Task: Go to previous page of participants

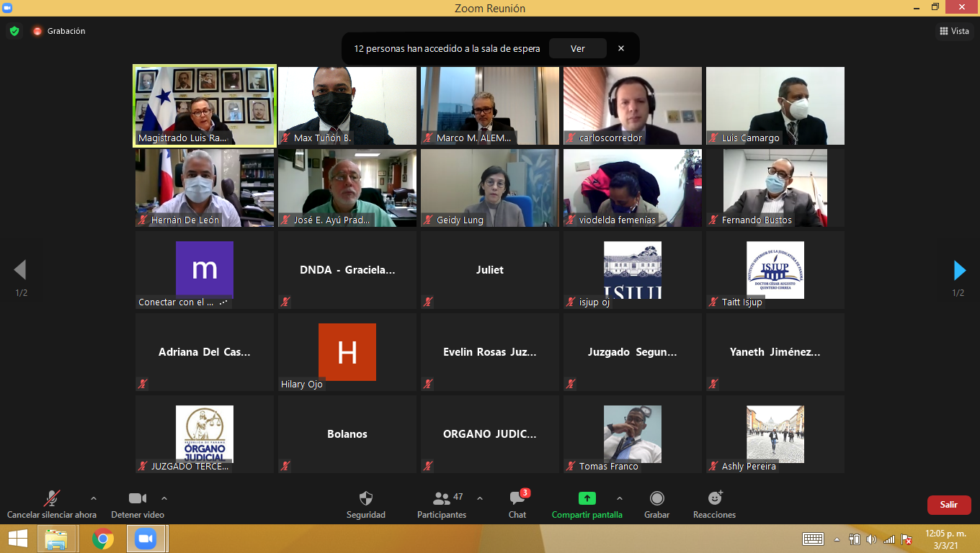Action: (x=20, y=270)
